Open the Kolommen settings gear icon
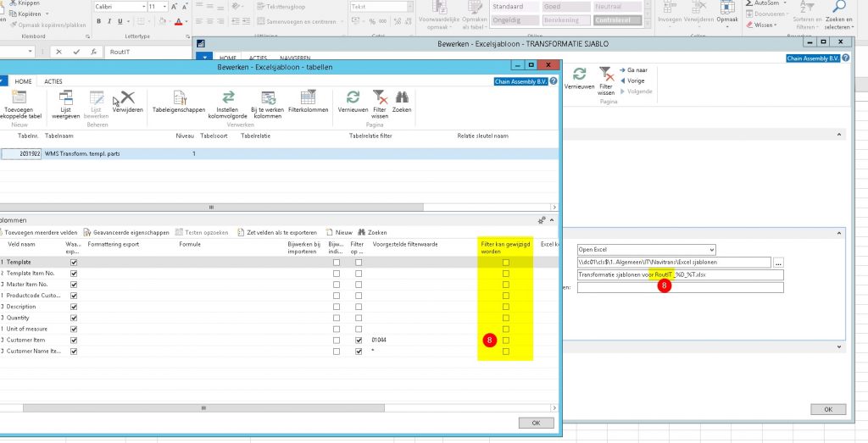This screenshot has width=868, height=443. [x=542, y=220]
